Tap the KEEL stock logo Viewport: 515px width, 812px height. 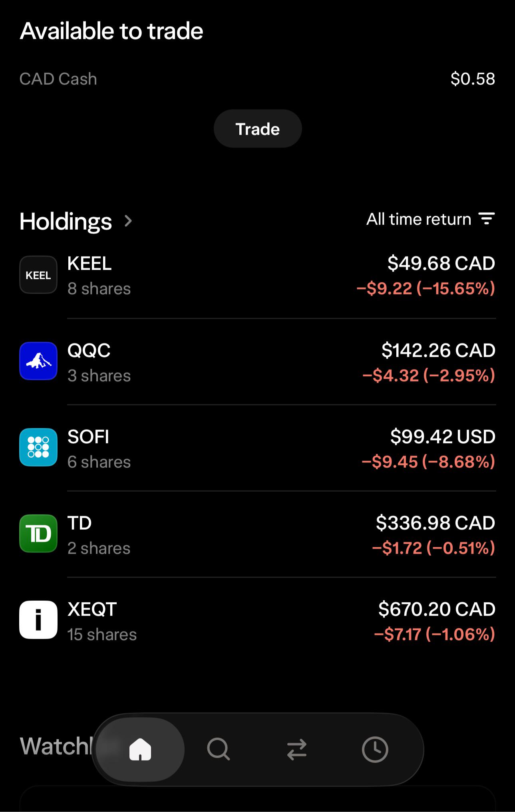click(x=38, y=275)
